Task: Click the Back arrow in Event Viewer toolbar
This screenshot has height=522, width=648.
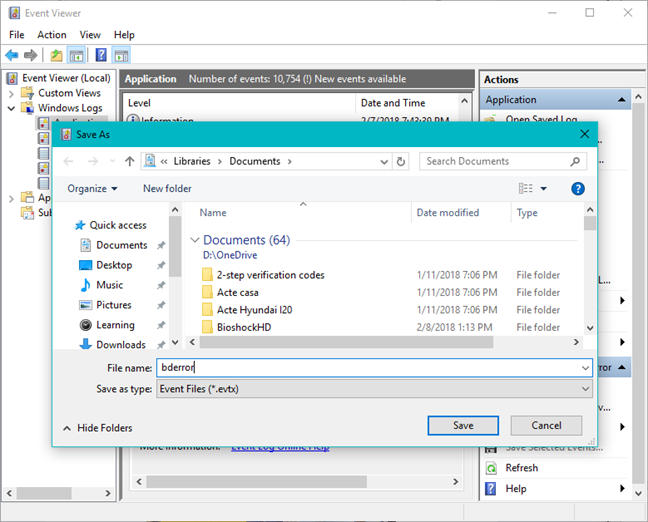Action: (x=12, y=55)
